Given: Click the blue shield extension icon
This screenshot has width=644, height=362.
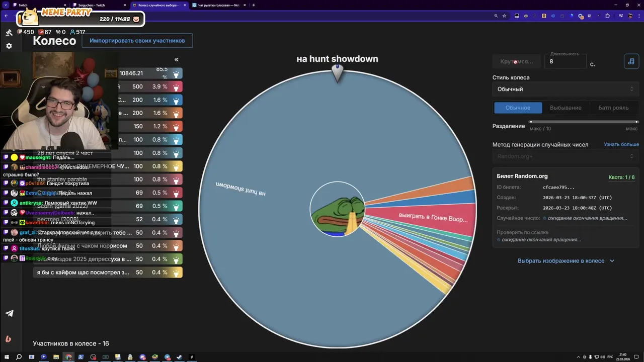Looking at the screenshot, I should 571,16.
